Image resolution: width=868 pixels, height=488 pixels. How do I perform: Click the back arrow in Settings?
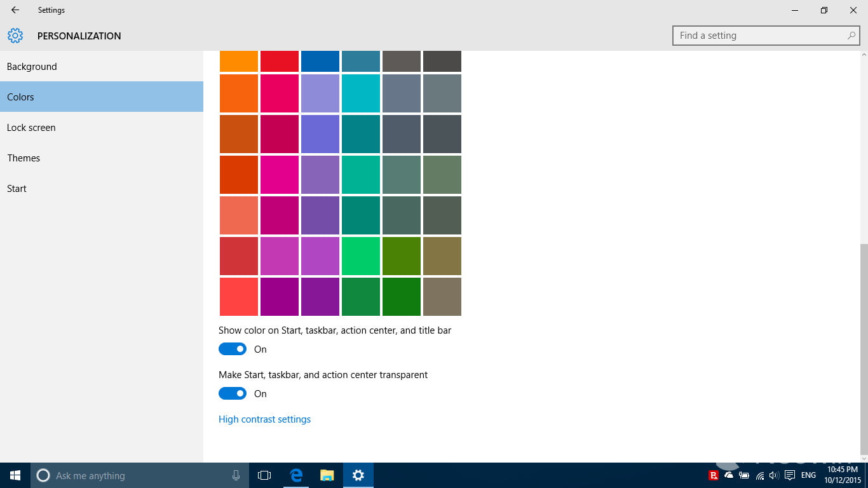[x=15, y=10]
